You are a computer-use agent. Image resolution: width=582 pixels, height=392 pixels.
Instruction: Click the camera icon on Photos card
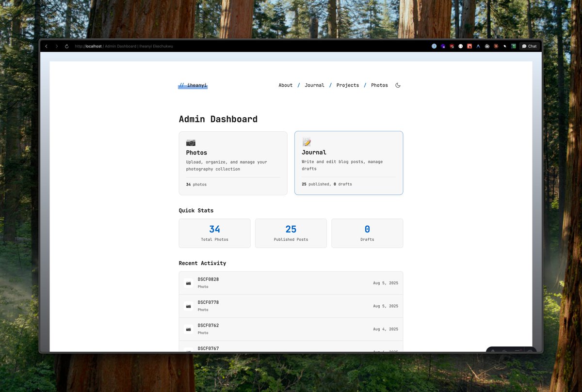191,142
